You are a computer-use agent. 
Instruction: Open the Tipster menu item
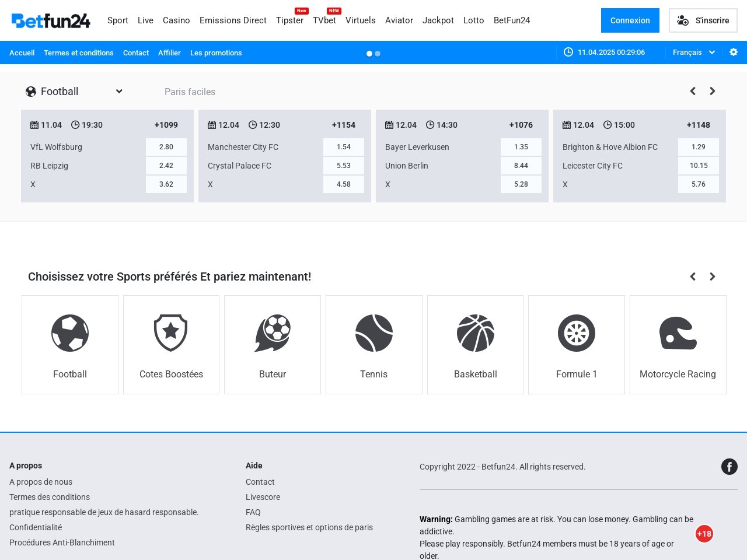click(x=289, y=20)
